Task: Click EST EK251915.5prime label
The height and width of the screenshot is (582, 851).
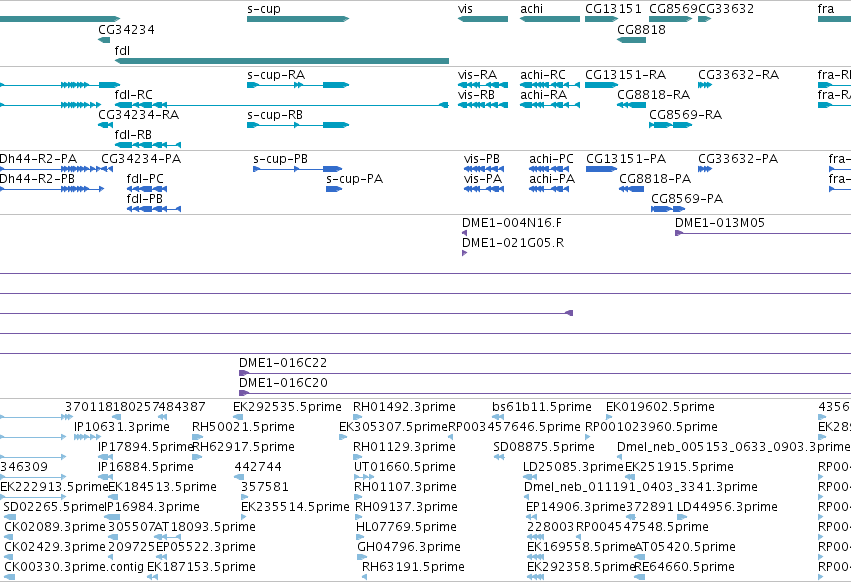Action: tap(679, 467)
